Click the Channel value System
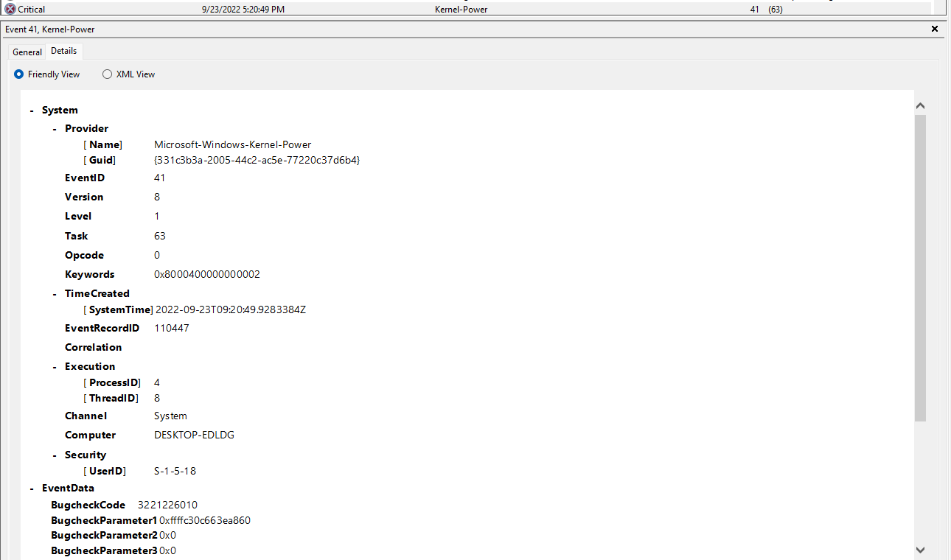Viewport: 951px width, 560px height. click(x=170, y=416)
